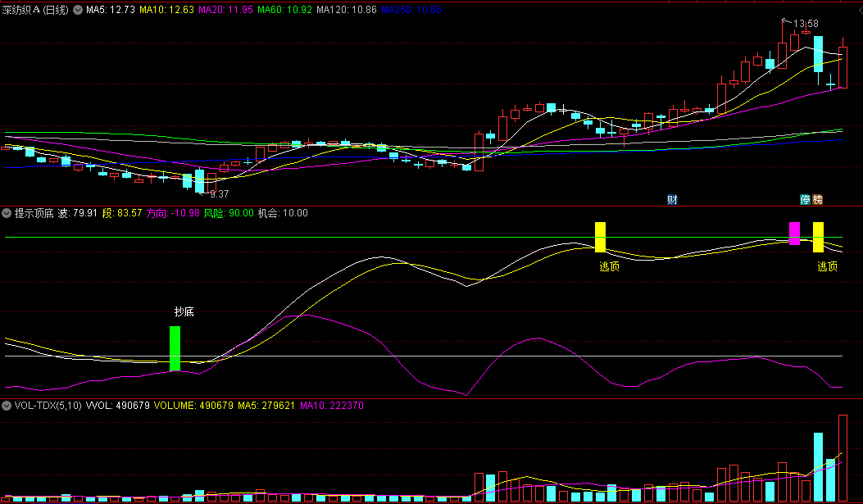Viewport: 863px width, 504px height.
Task: Click the 提示顶底 indicator name
Action: [x=34, y=213]
